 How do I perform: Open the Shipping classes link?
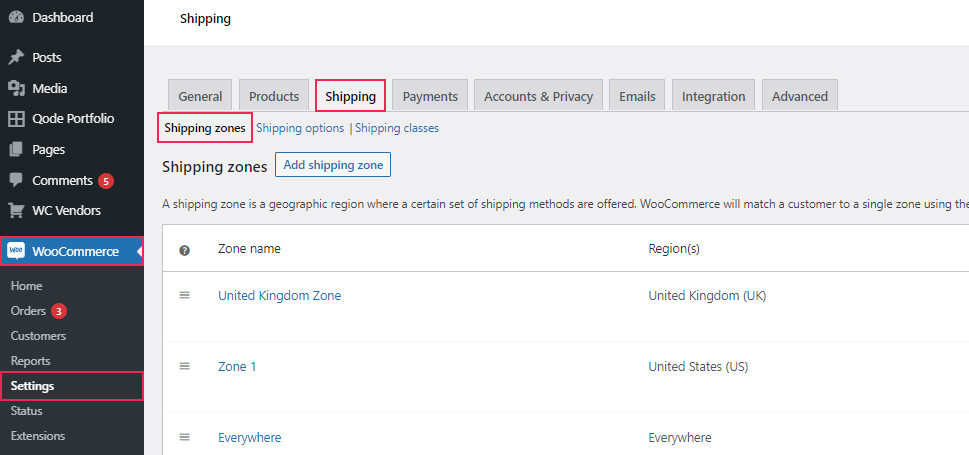point(397,128)
